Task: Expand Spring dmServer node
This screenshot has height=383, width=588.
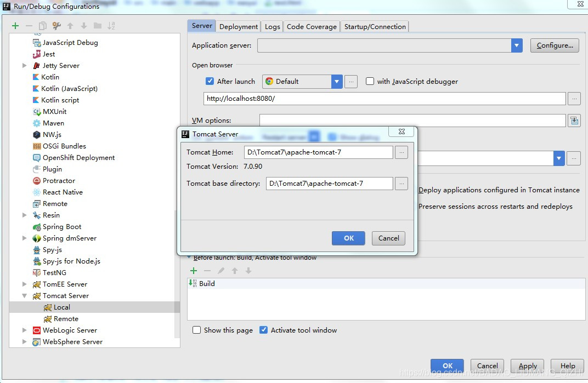Action: [x=24, y=238]
